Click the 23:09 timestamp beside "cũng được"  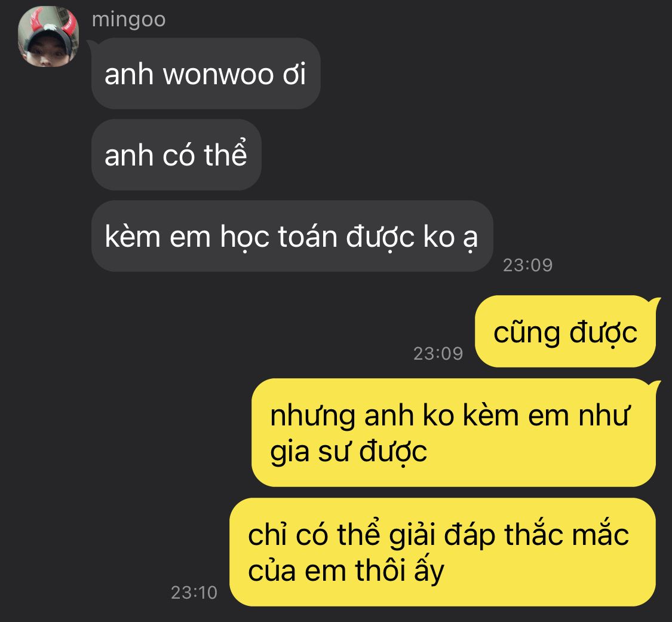pyautogui.click(x=438, y=354)
